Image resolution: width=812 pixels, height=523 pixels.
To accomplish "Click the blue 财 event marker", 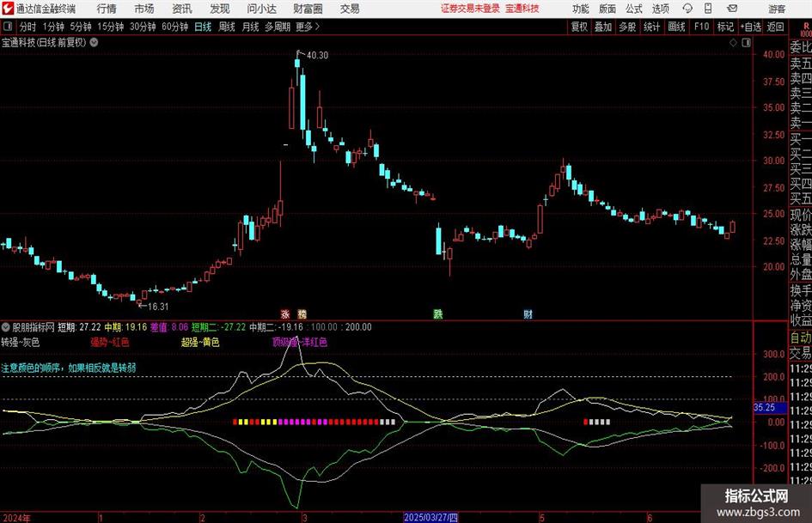I will point(528,313).
